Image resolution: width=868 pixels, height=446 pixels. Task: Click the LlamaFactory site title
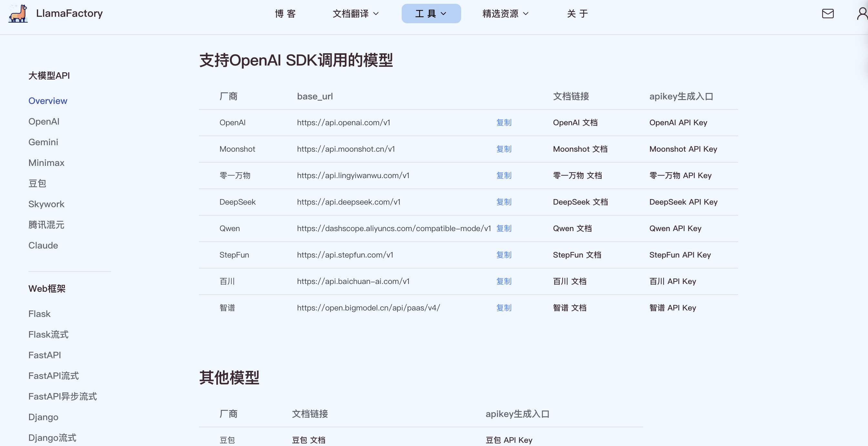point(69,14)
